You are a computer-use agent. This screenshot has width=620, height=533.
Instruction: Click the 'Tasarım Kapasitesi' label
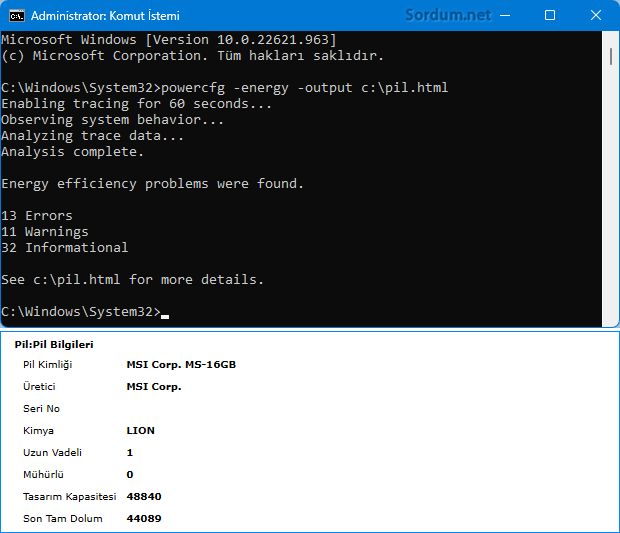coord(70,497)
